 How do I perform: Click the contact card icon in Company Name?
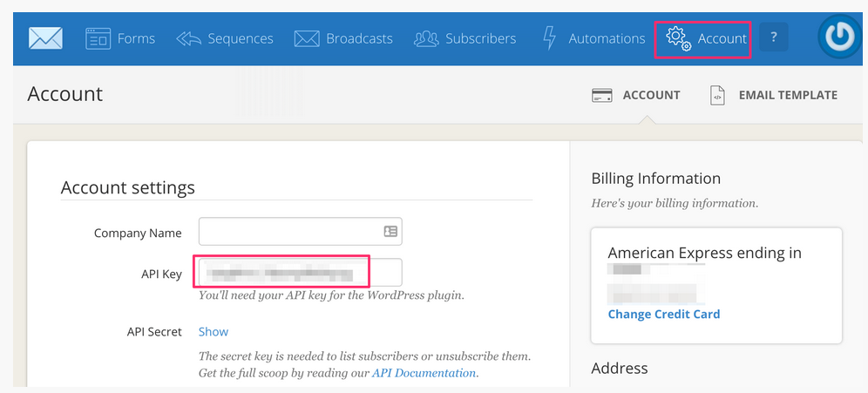(x=390, y=232)
